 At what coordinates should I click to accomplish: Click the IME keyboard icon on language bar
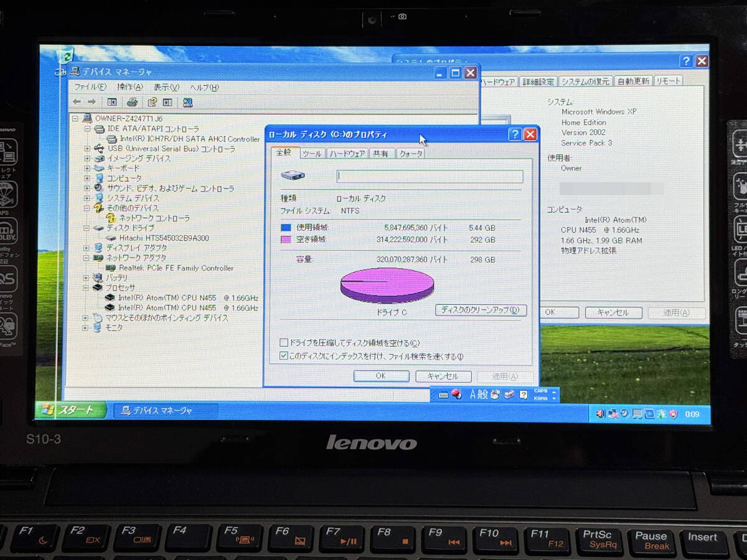tap(443, 394)
